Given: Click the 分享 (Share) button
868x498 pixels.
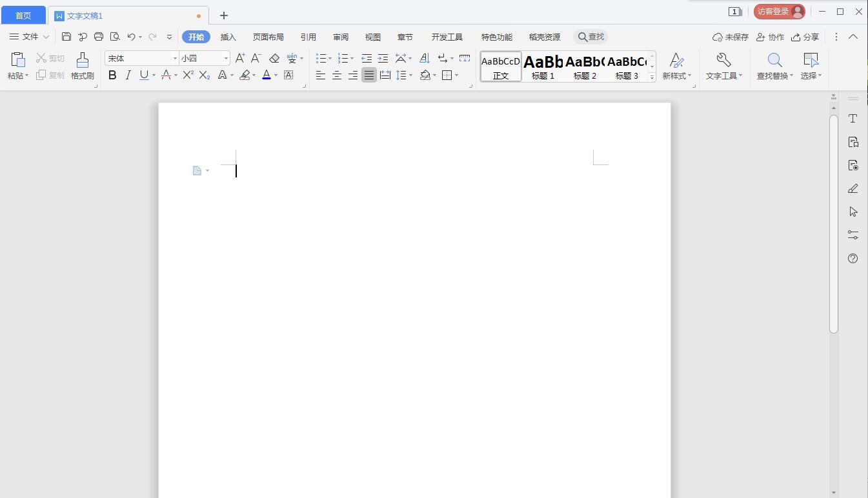Looking at the screenshot, I should pos(805,37).
